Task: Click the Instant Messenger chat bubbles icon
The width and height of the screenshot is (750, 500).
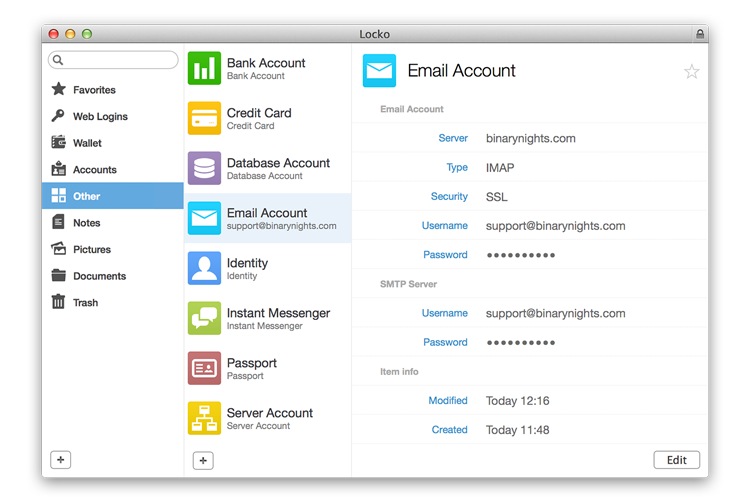Action: click(x=204, y=318)
